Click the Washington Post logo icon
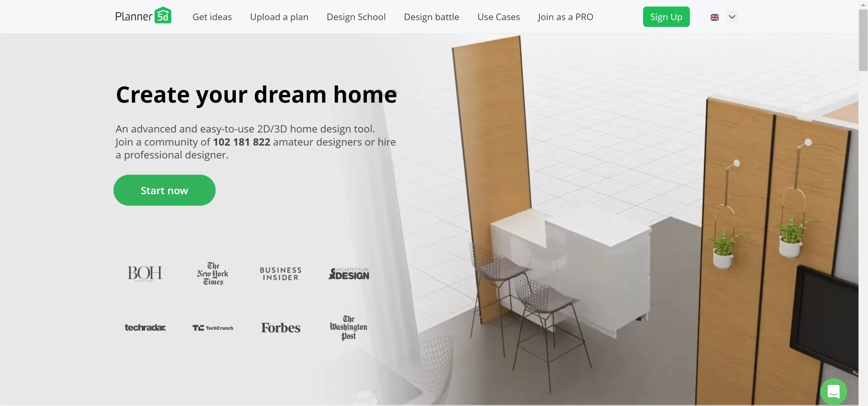Image resolution: width=868 pixels, height=406 pixels. pyautogui.click(x=348, y=327)
